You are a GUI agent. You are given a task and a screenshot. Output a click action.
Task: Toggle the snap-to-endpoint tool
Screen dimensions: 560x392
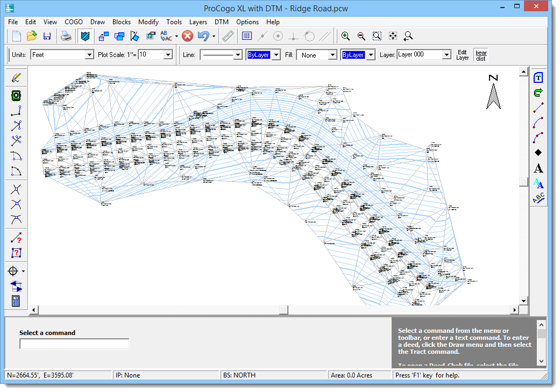263,36
